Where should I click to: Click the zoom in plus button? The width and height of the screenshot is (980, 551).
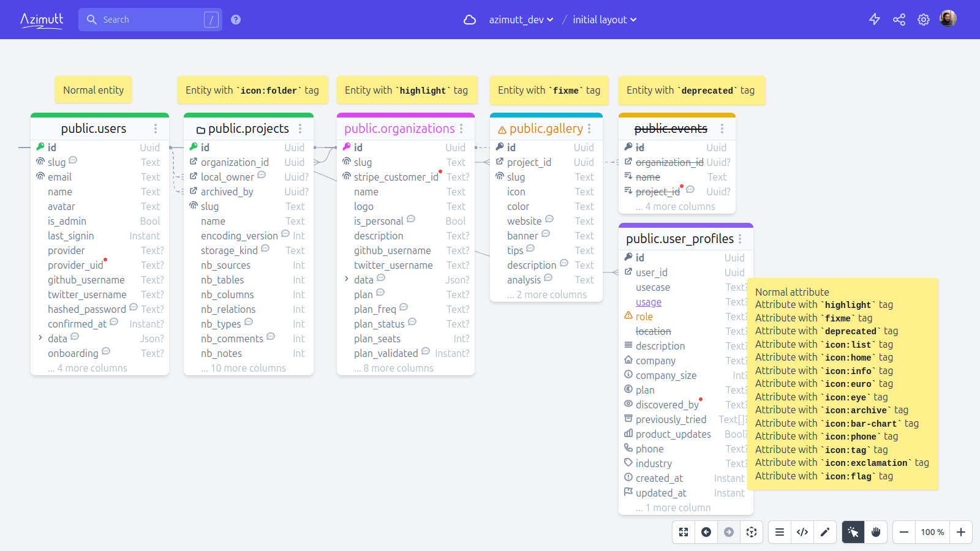[961, 532]
